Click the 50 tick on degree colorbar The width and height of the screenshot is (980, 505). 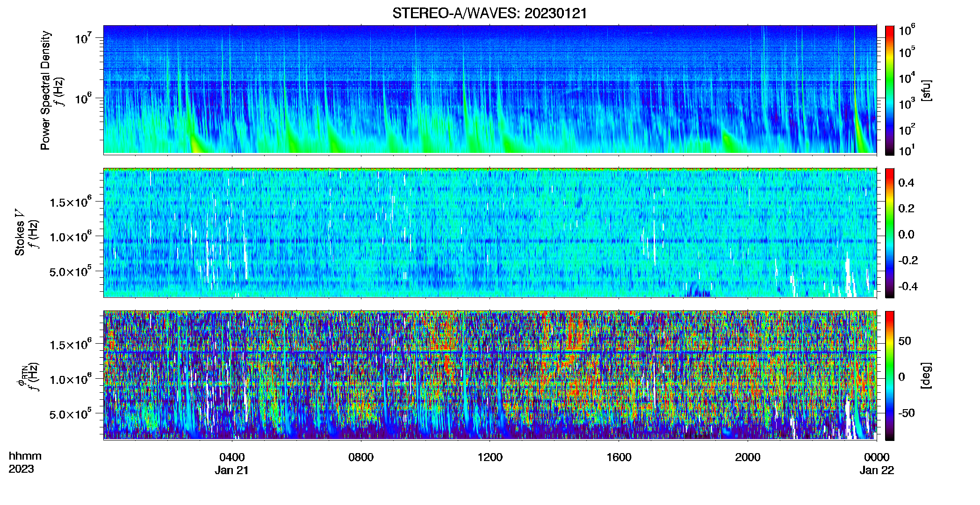[x=905, y=341]
